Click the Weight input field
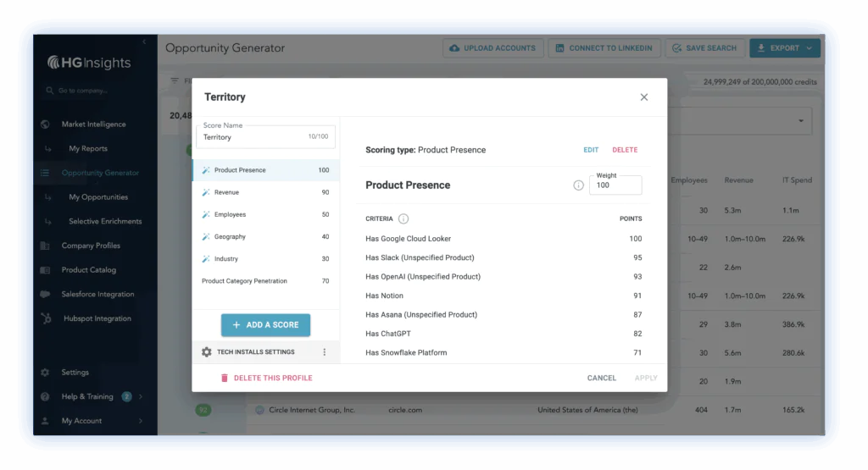The width and height of the screenshot is (868, 470). pos(615,185)
